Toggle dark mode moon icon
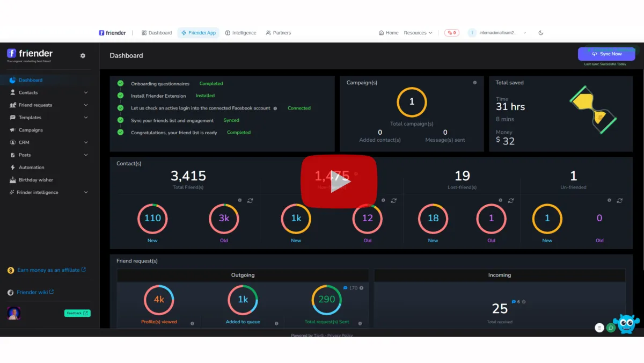The image size is (644, 363). [541, 33]
